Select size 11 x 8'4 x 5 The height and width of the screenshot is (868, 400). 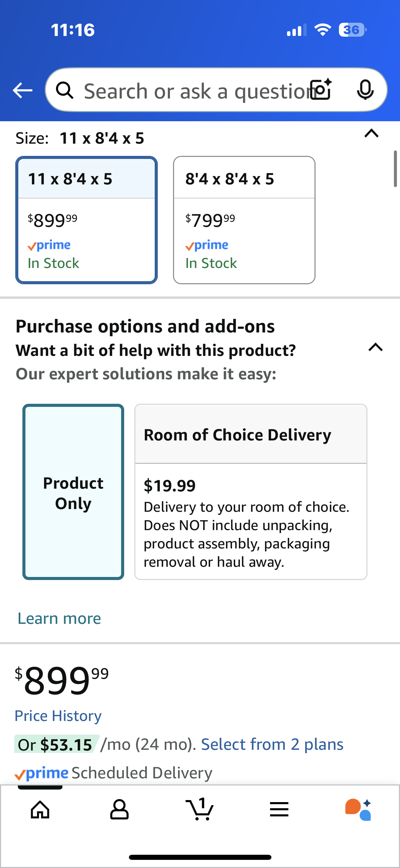87,220
